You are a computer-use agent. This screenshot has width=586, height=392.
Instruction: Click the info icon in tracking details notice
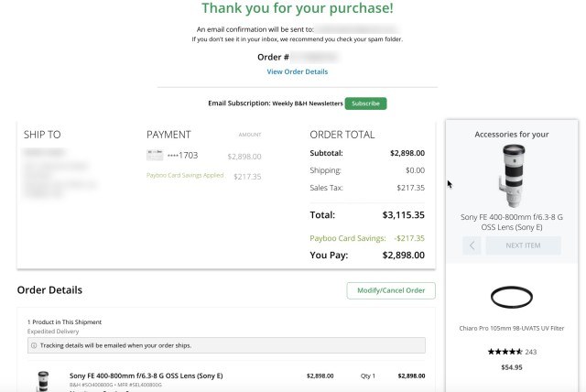tap(34, 345)
